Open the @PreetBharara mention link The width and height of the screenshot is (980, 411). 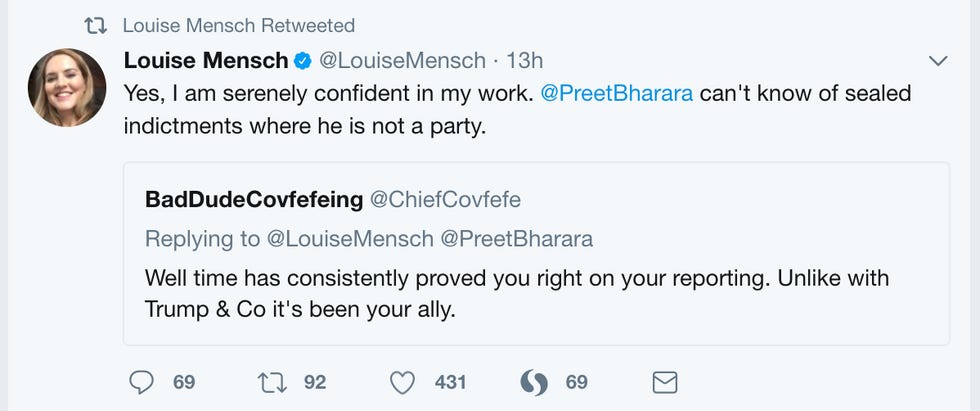tap(616, 93)
